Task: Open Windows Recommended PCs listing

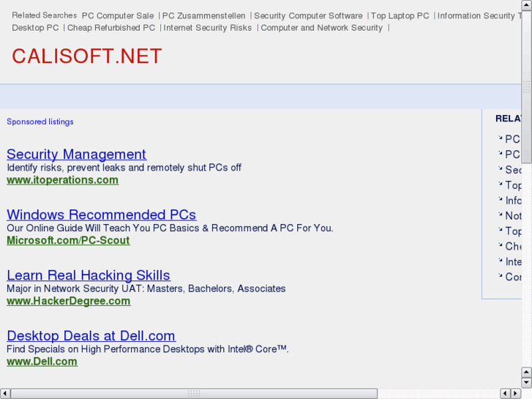Action: click(102, 215)
